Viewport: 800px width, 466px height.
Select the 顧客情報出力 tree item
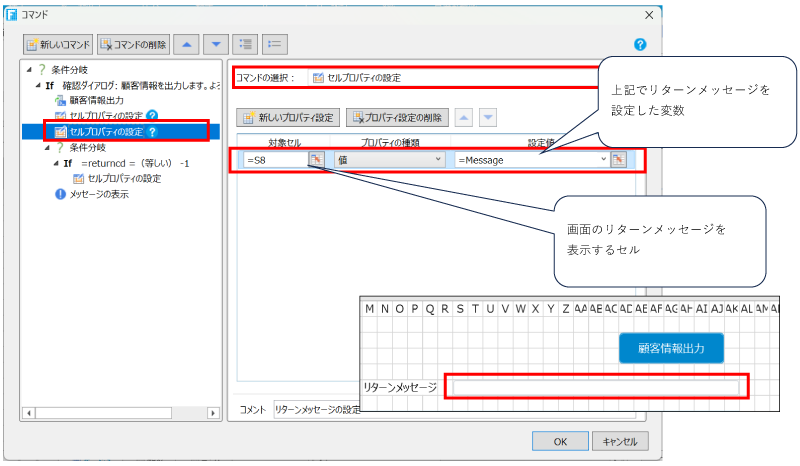tap(96, 100)
